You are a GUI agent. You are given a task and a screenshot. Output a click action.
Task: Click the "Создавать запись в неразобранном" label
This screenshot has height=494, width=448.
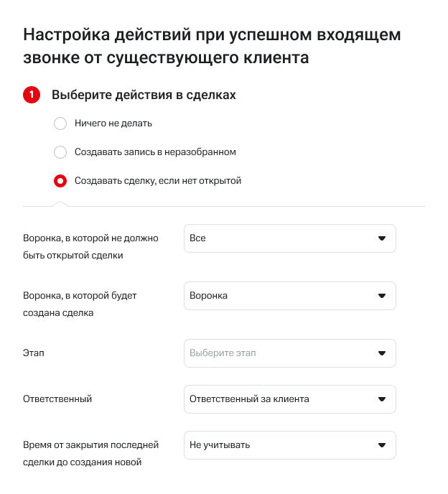[155, 152]
